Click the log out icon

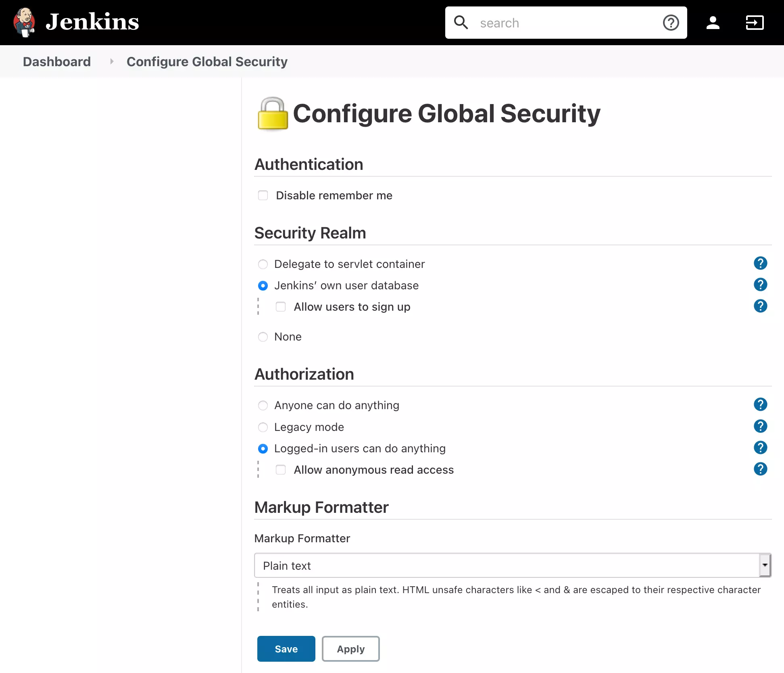tap(755, 23)
